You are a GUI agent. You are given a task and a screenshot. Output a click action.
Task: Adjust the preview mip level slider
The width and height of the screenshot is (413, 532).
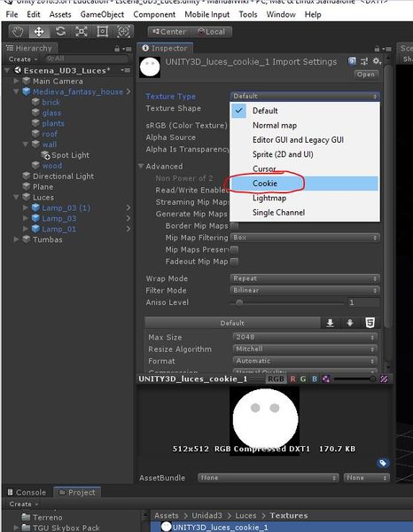click(x=355, y=379)
